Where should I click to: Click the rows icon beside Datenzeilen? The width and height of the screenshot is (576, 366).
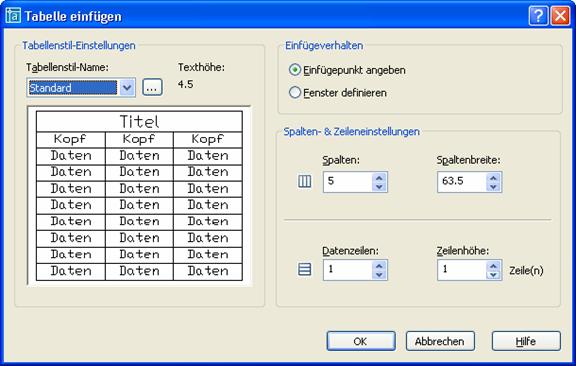(305, 269)
